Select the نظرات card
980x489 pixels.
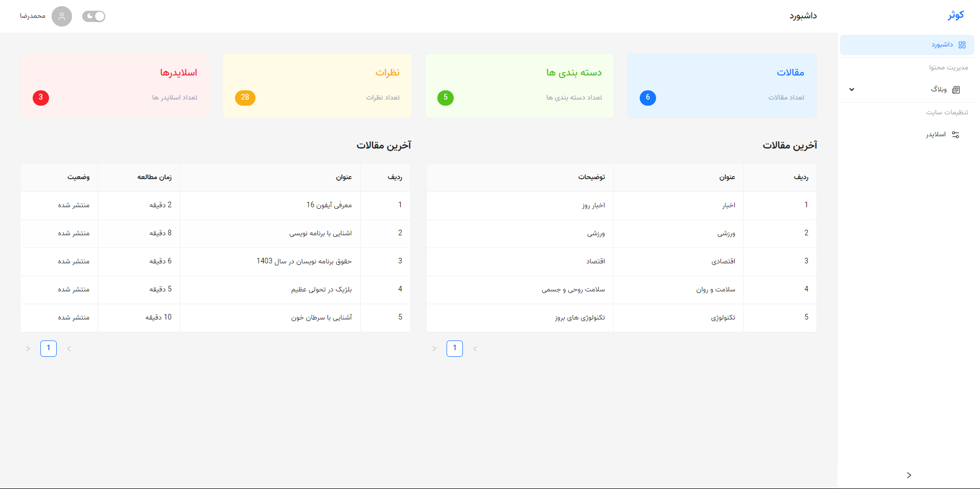click(x=316, y=85)
